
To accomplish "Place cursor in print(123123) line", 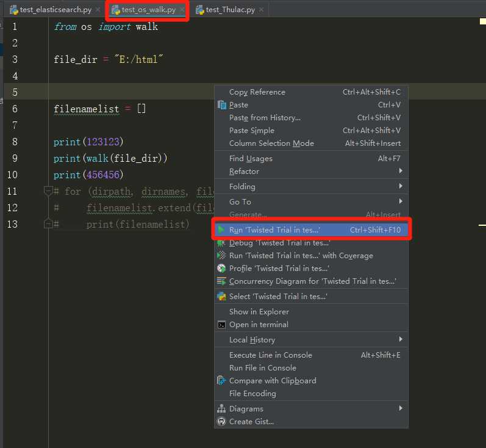I will pyautogui.click(x=88, y=142).
